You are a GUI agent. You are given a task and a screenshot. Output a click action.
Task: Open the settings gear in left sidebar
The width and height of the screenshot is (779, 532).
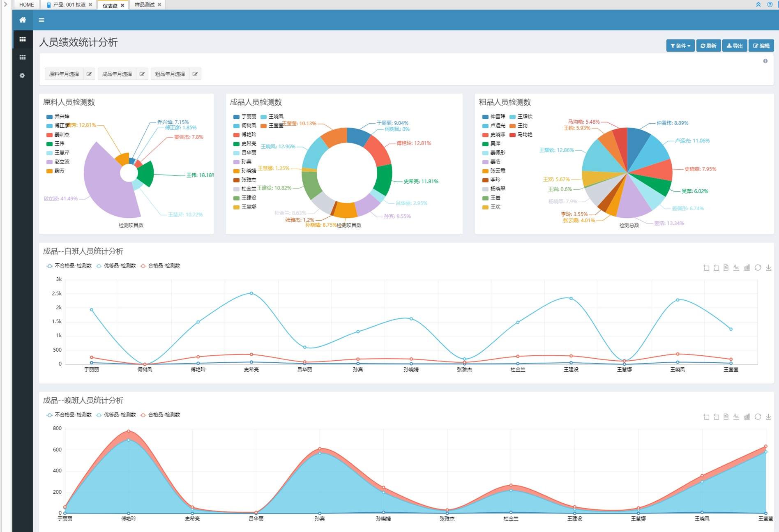coord(22,76)
